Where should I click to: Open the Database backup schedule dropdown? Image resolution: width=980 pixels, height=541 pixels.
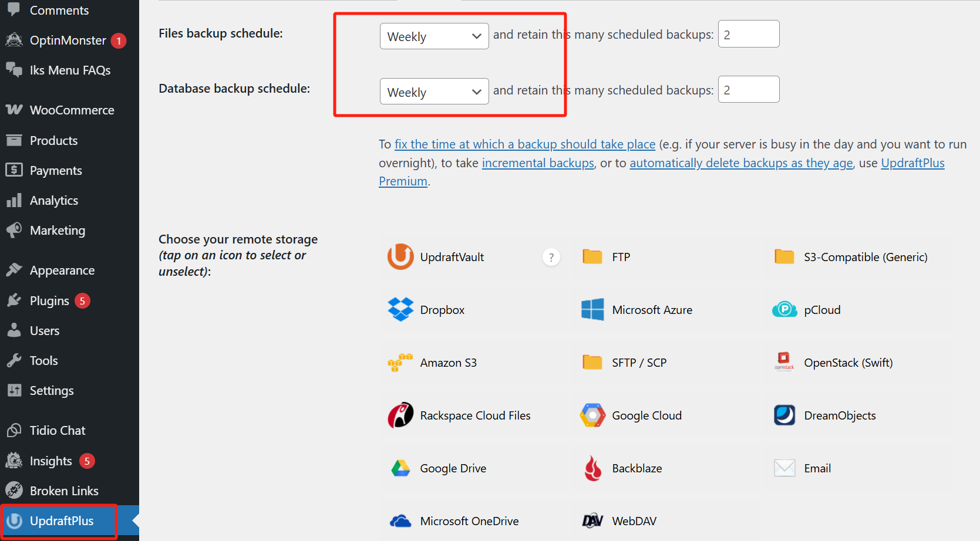[x=434, y=92]
